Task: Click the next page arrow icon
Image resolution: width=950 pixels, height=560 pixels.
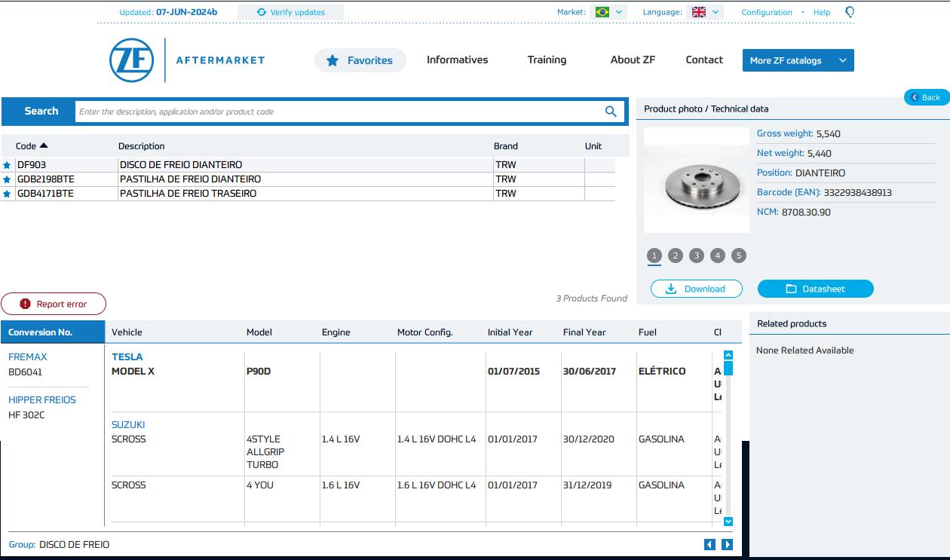Action: point(727,544)
